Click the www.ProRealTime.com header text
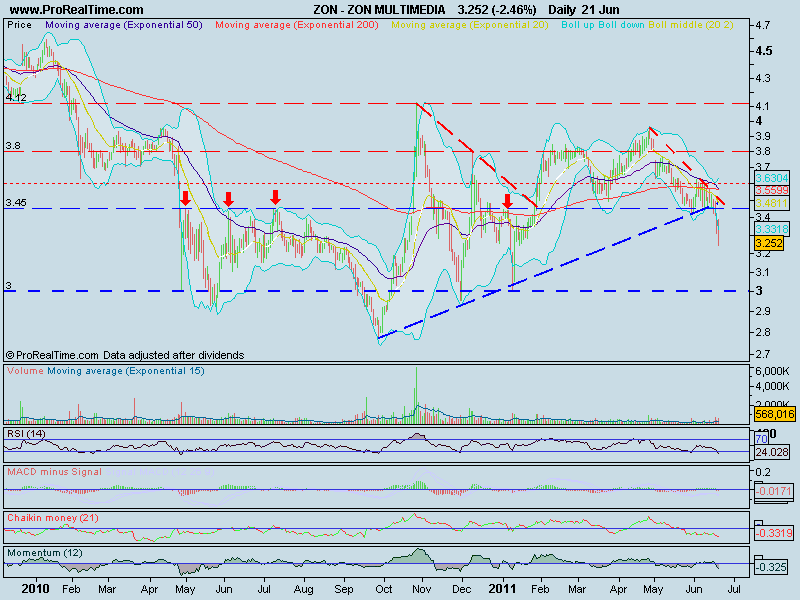Screen dimensions: 800x600 (77, 10)
